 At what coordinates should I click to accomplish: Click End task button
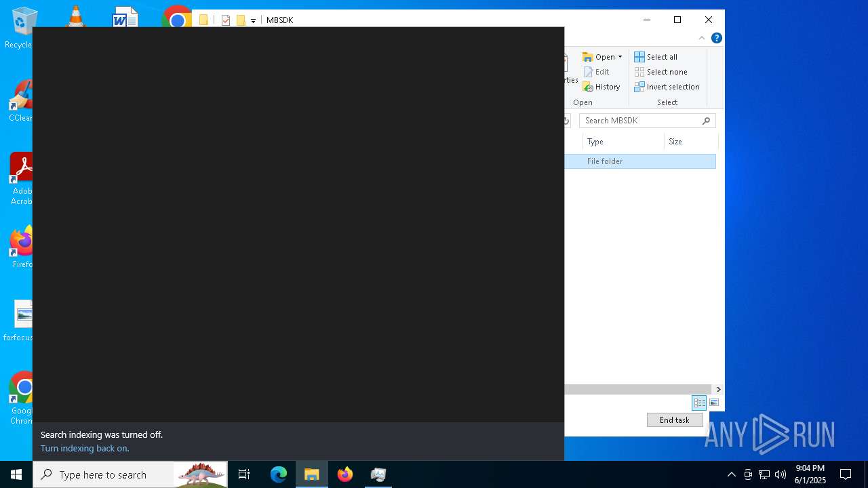pos(674,420)
